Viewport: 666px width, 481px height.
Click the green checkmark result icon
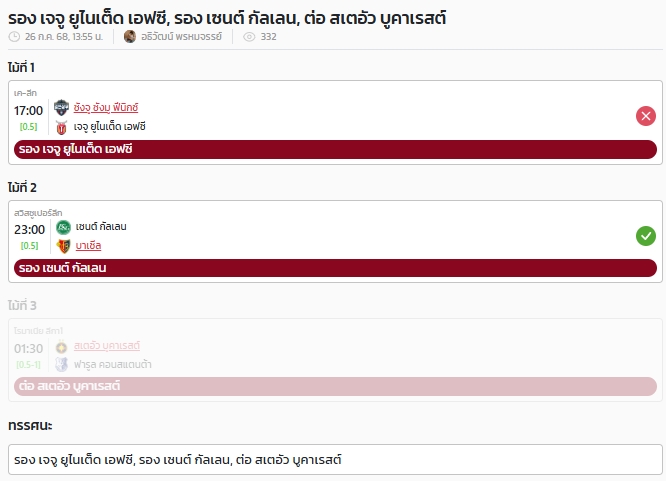646,236
